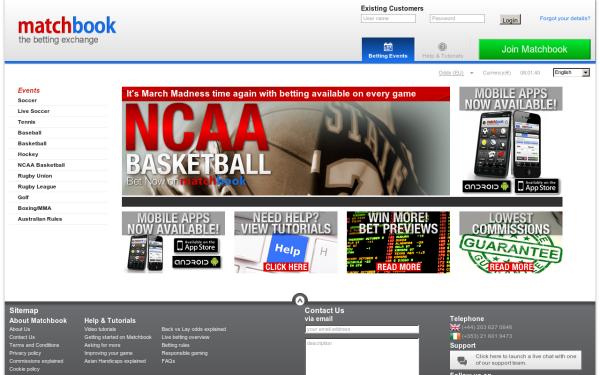
Task: Click the UK flag telephone icon
Action: pyautogui.click(x=455, y=327)
